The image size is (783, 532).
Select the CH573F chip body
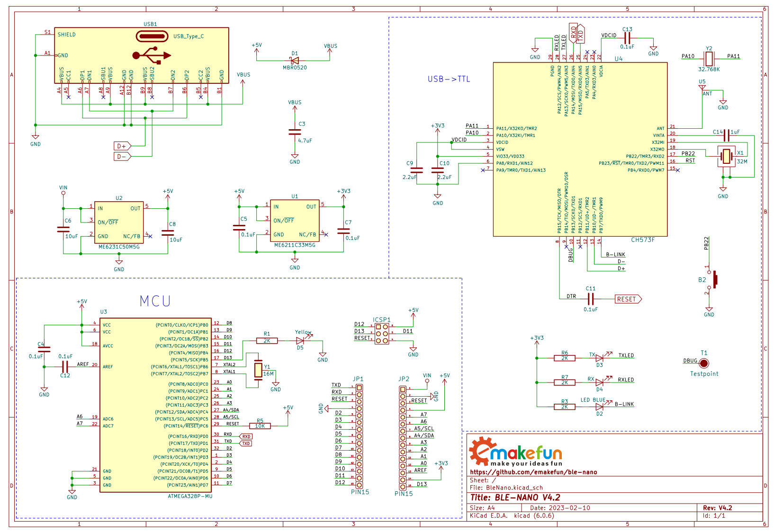tap(580, 149)
